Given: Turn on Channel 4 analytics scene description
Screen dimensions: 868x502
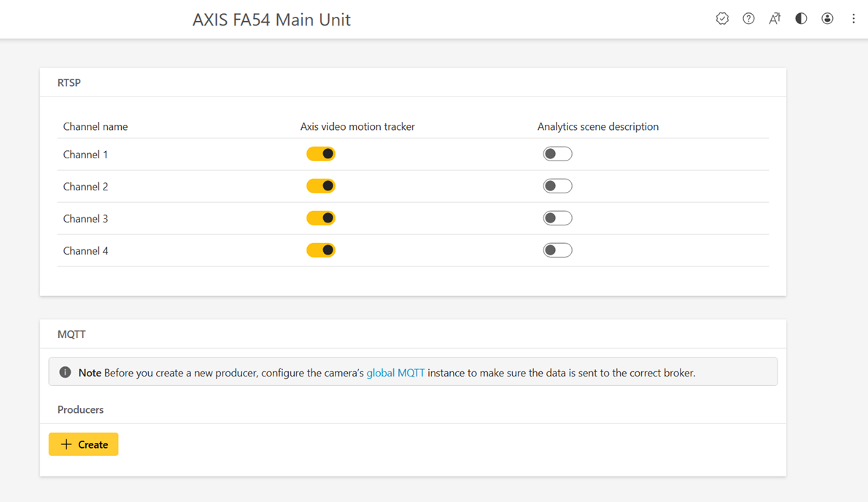Looking at the screenshot, I should 557,250.
